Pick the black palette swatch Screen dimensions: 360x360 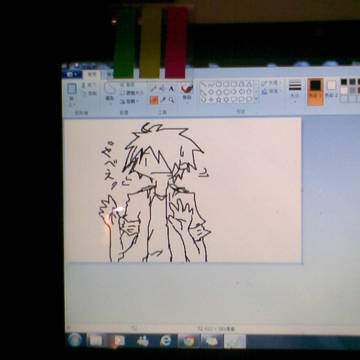(344, 82)
